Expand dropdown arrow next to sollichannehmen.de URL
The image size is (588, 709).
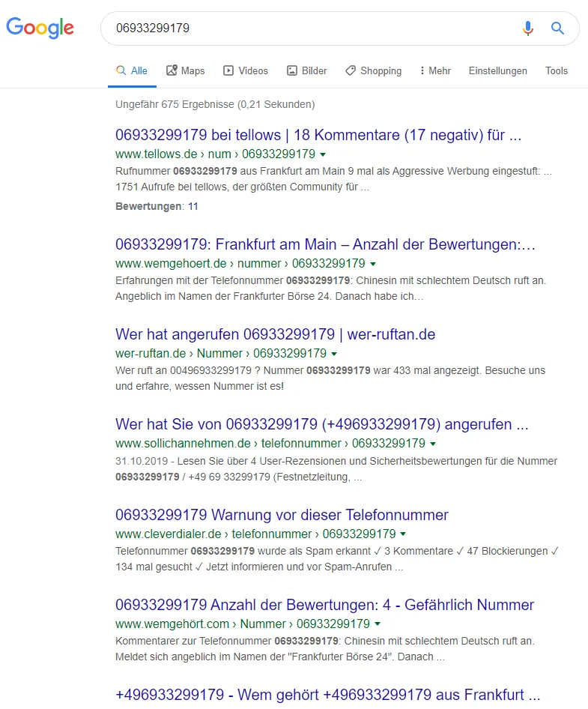click(x=433, y=444)
